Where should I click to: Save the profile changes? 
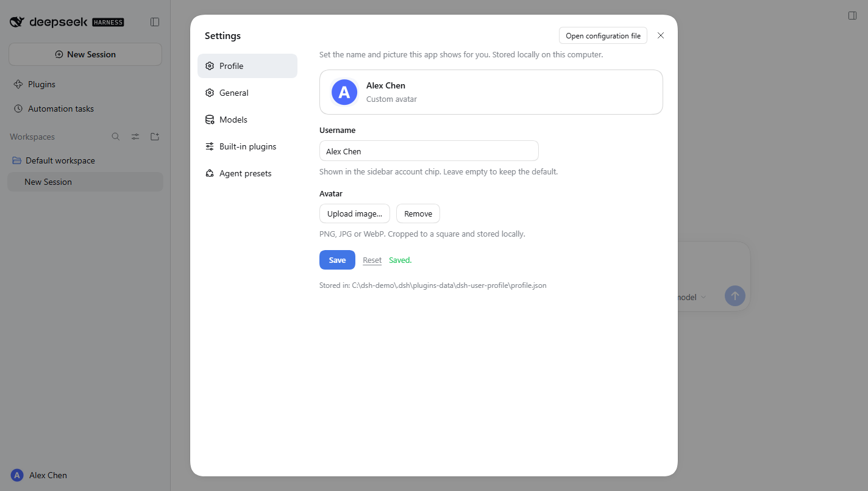click(337, 260)
